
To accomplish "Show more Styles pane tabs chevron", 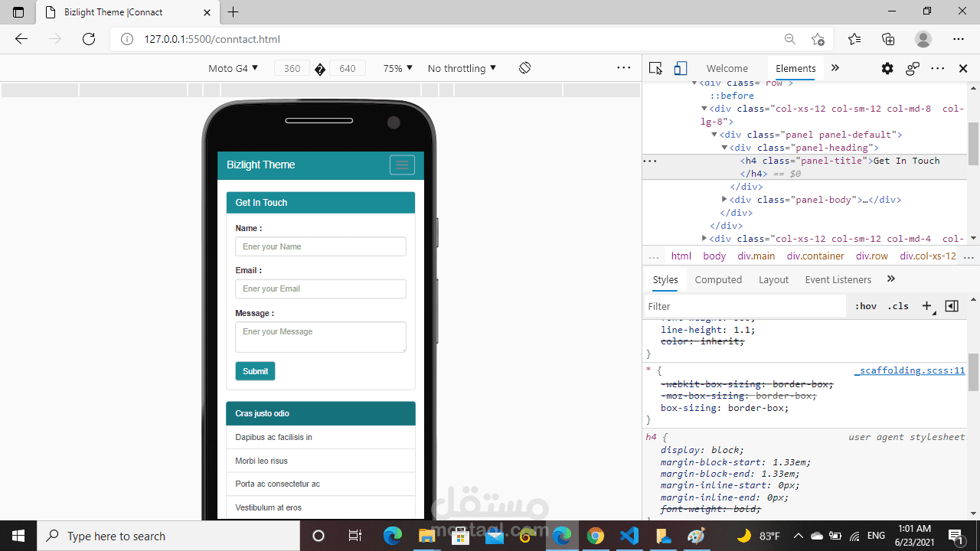I will [890, 279].
